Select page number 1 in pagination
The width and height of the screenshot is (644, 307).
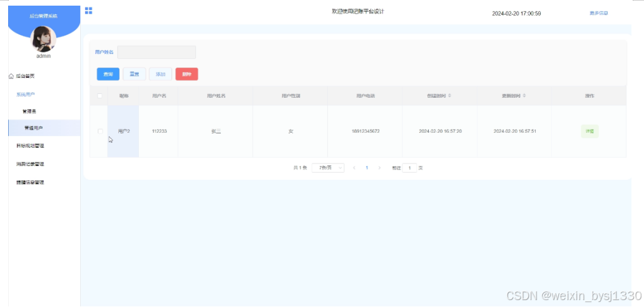(x=367, y=168)
